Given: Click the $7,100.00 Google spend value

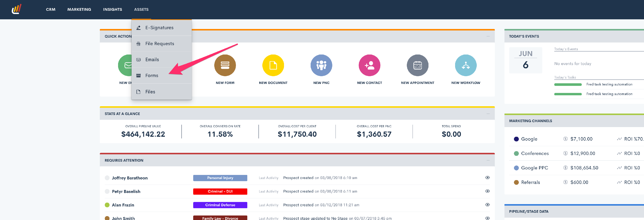Looking at the screenshot, I should (581, 139).
